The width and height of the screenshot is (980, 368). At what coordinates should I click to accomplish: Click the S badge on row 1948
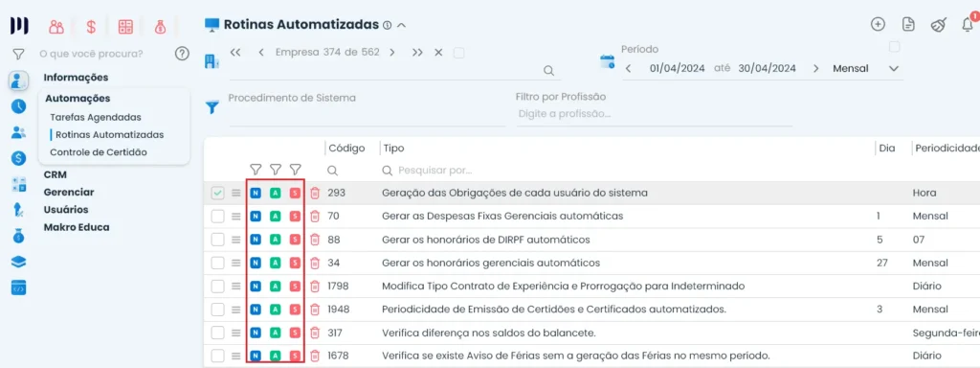click(x=295, y=310)
